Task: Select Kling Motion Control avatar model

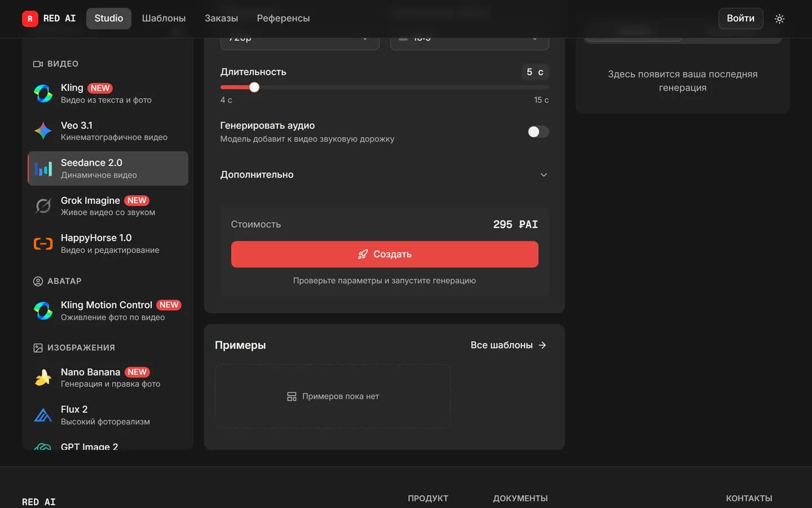Action: 108,310
